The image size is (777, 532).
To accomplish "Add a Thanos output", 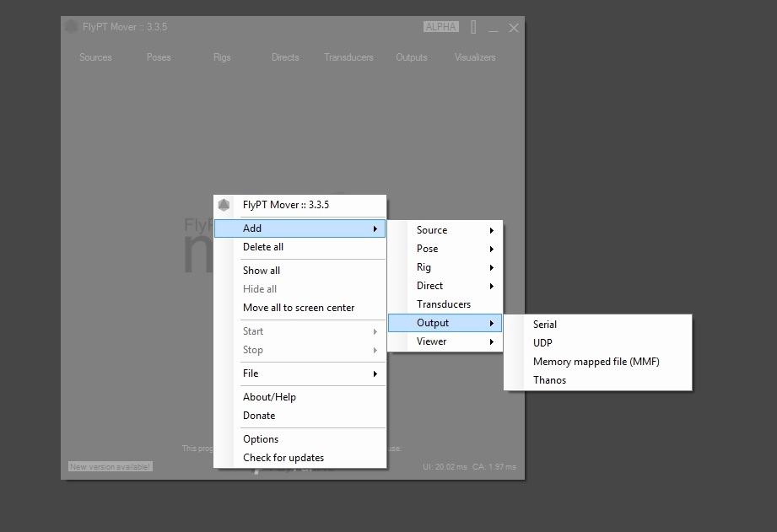I will point(597,380).
